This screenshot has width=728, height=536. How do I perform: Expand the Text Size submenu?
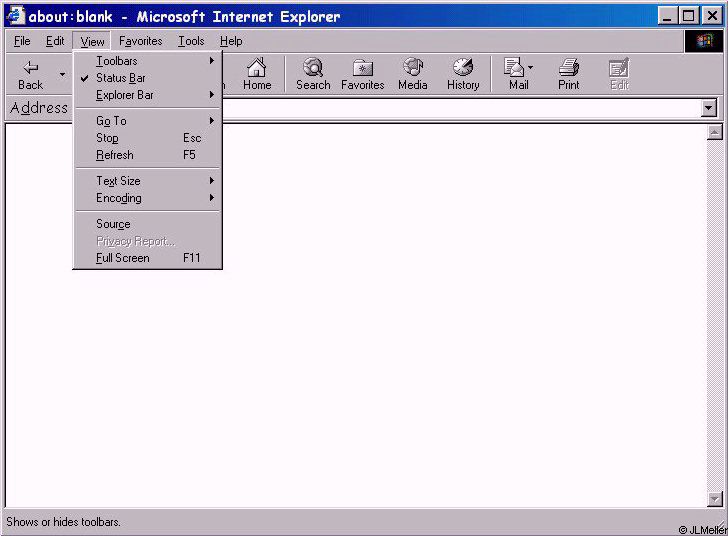pos(148,181)
